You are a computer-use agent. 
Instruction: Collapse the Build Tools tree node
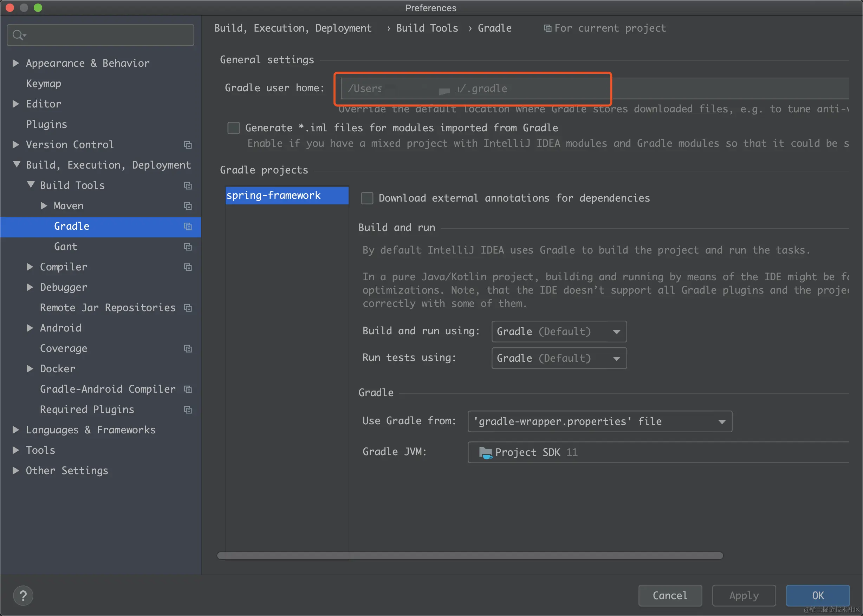pyautogui.click(x=30, y=185)
